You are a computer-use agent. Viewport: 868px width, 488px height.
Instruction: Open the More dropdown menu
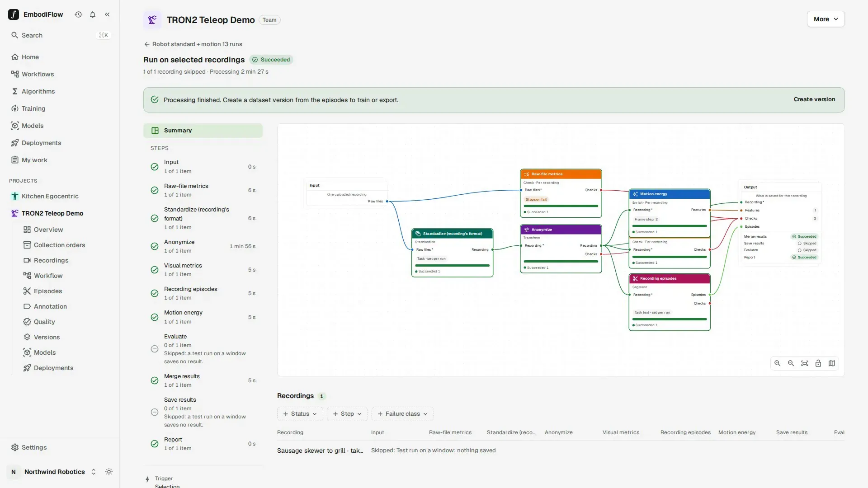826,19
